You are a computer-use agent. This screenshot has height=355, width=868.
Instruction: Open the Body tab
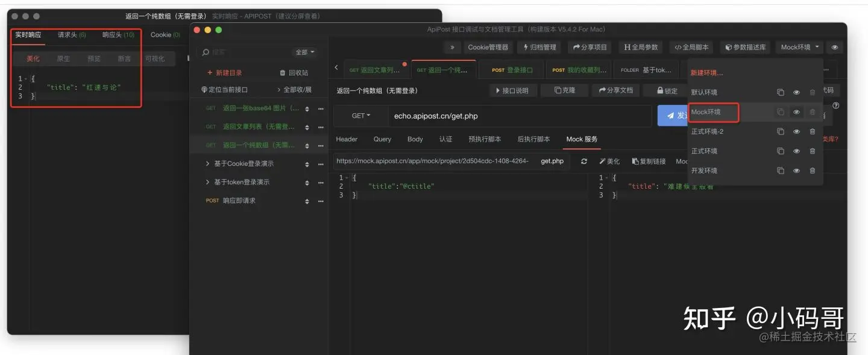(415, 139)
